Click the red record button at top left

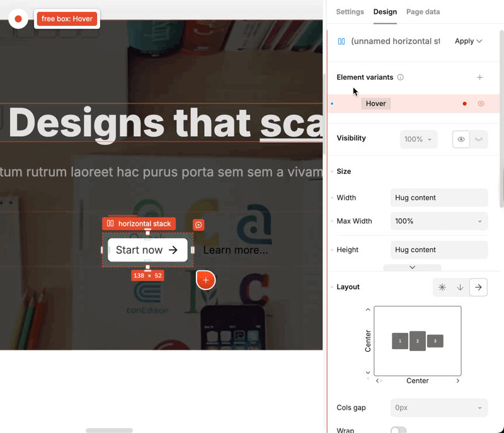click(18, 19)
